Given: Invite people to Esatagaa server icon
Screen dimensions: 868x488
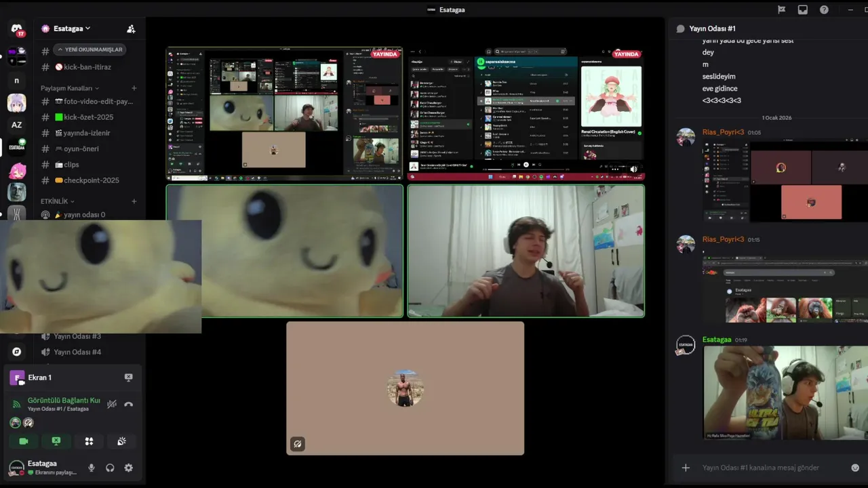Looking at the screenshot, I should (131, 29).
